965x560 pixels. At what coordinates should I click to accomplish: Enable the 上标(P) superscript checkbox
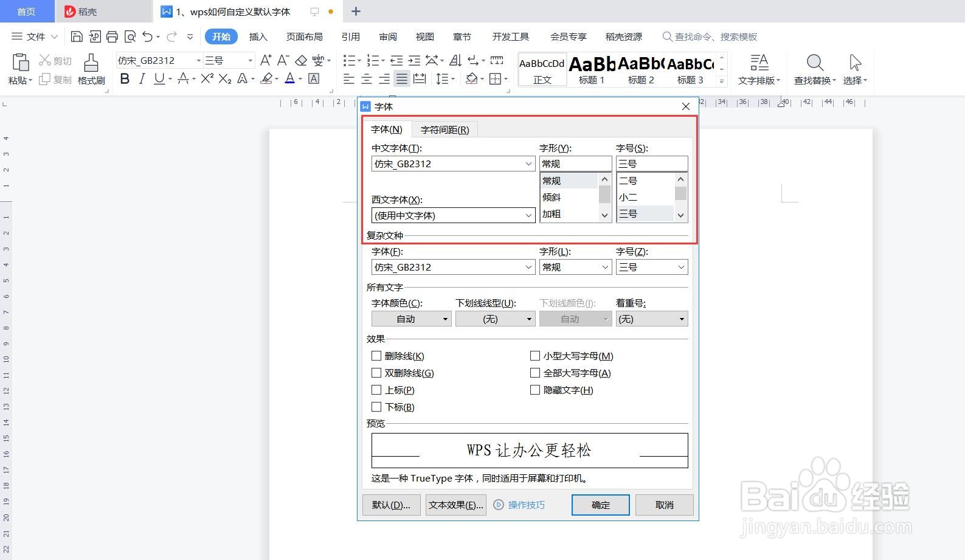(376, 390)
